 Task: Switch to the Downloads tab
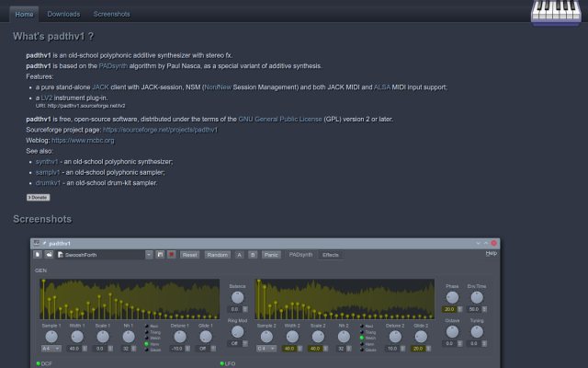pos(63,15)
